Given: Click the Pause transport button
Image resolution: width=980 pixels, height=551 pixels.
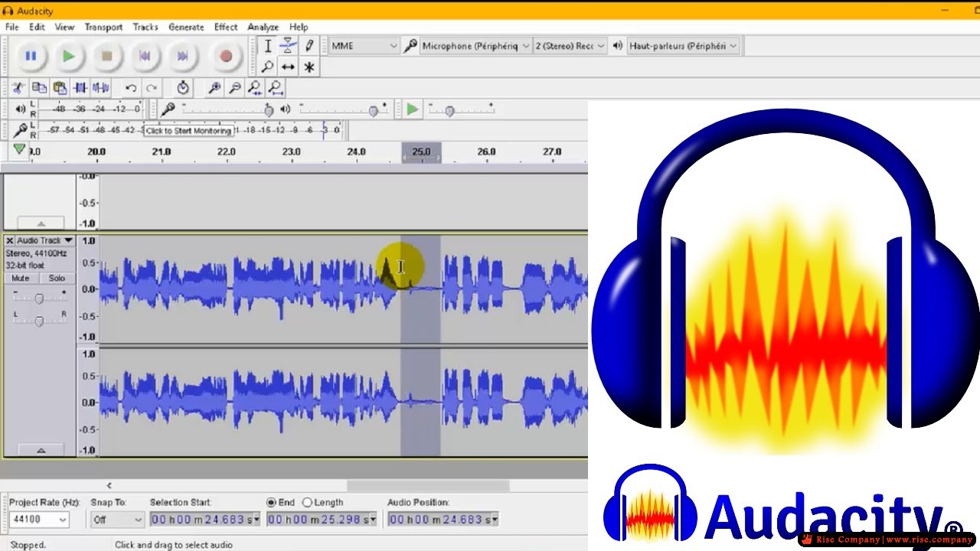Looking at the screenshot, I should tap(31, 56).
